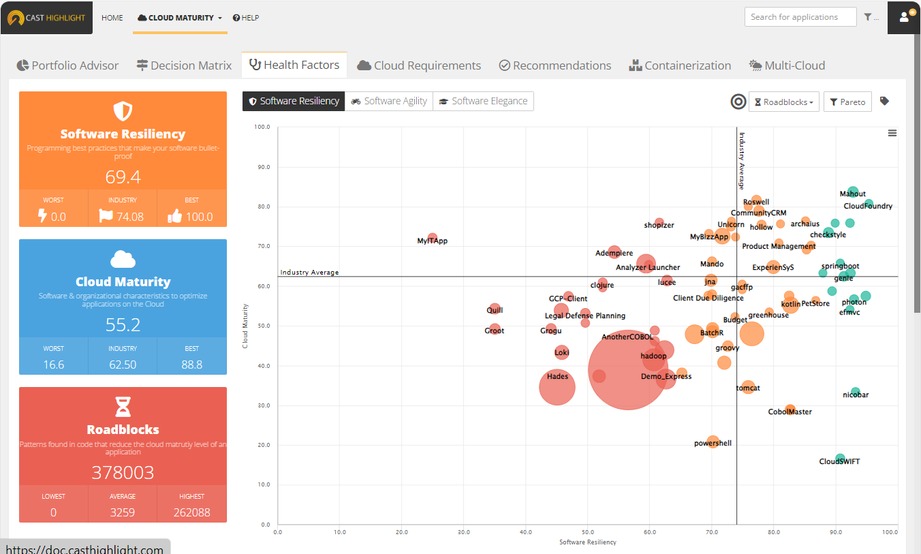Image resolution: width=921 pixels, height=554 pixels.
Task: Open the Recommendations tab
Action: click(x=555, y=65)
